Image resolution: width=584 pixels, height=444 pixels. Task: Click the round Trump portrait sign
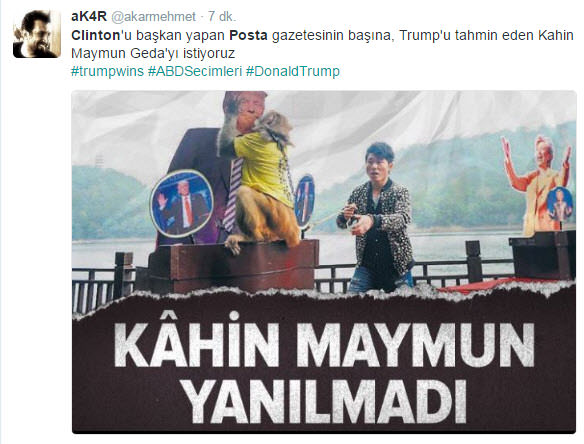(x=182, y=203)
